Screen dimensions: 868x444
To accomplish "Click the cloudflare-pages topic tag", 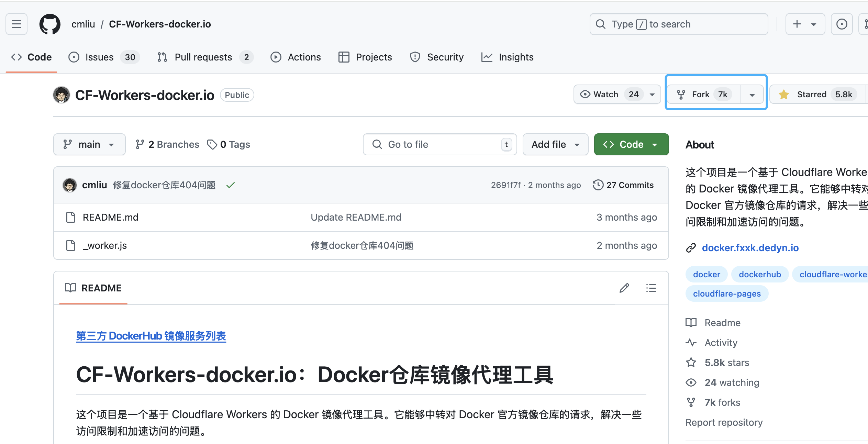I will pyautogui.click(x=727, y=293).
